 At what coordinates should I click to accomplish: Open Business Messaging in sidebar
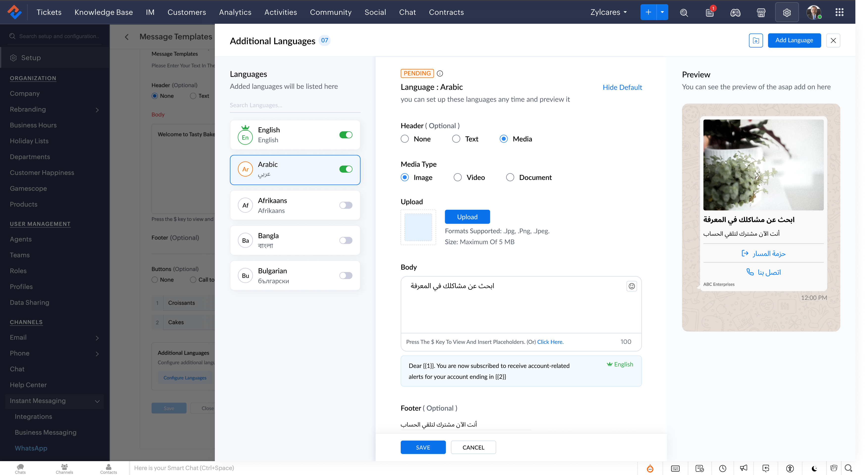pyautogui.click(x=46, y=432)
